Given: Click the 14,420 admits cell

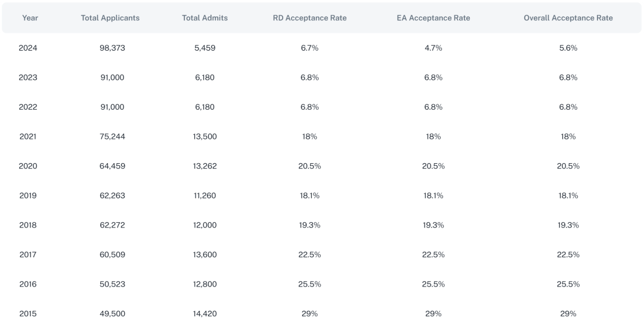Looking at the screenshot, I should pos(205,313).
